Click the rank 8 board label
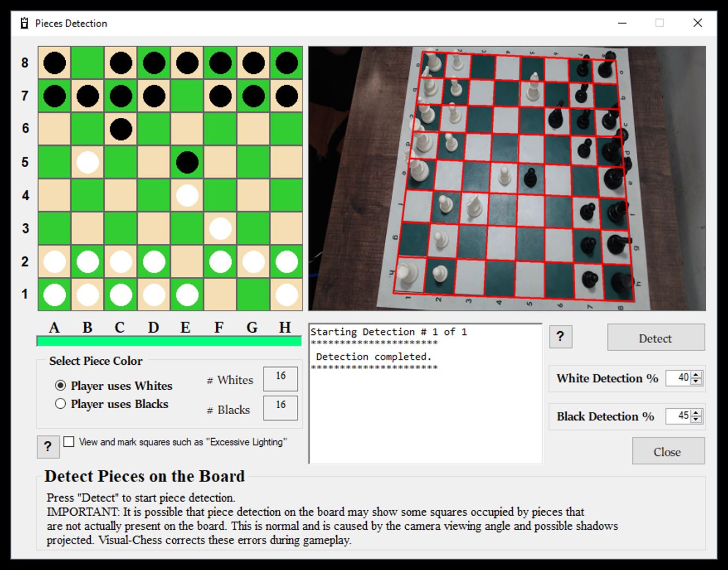728x570 pixels. tap(25, 63)
